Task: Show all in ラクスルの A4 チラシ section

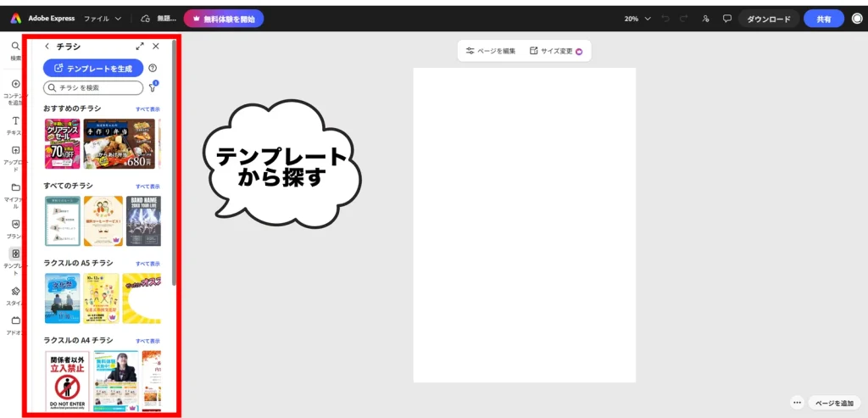Action: (x=147, y=341)
